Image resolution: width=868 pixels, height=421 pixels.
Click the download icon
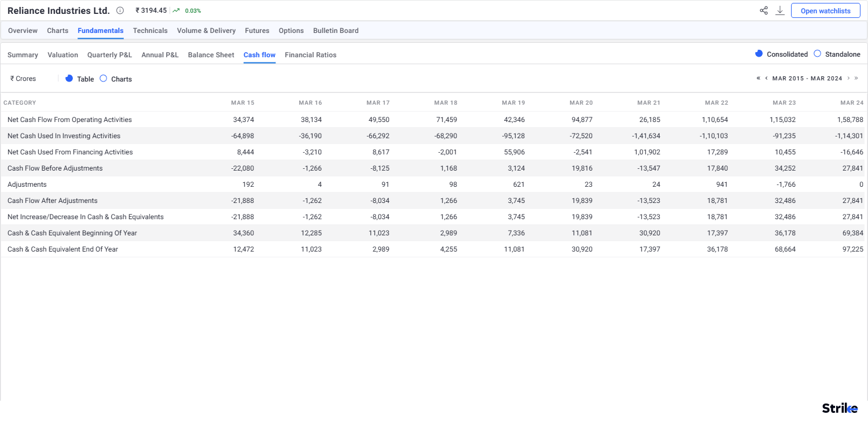click(x=780, y=10)
